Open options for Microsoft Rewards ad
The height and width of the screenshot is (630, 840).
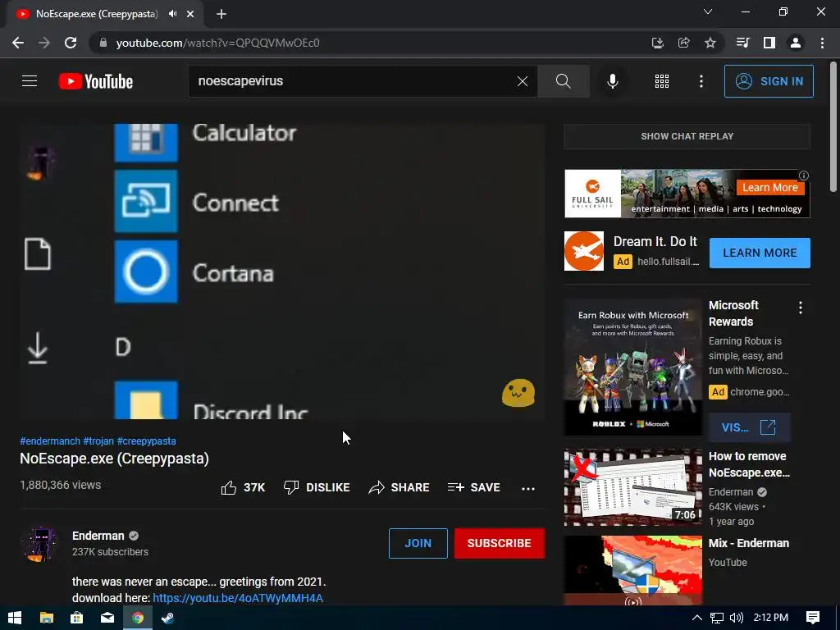(801, 308)
